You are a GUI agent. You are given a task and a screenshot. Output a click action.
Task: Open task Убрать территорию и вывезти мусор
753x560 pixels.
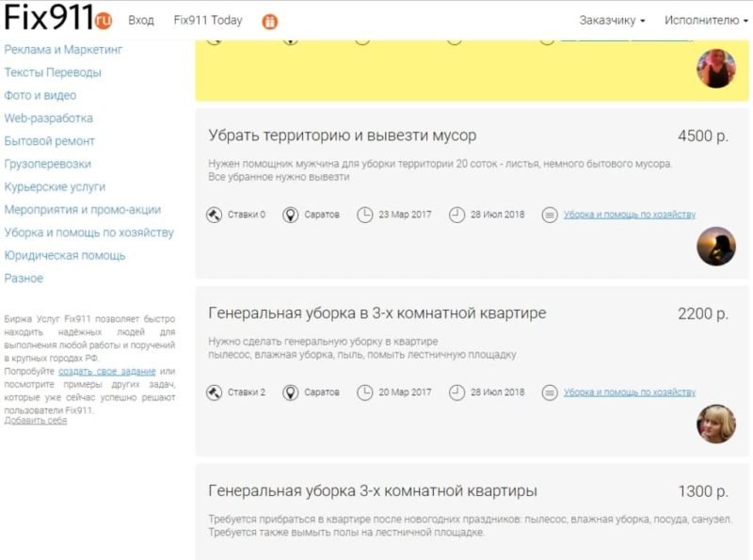[343, 136]
